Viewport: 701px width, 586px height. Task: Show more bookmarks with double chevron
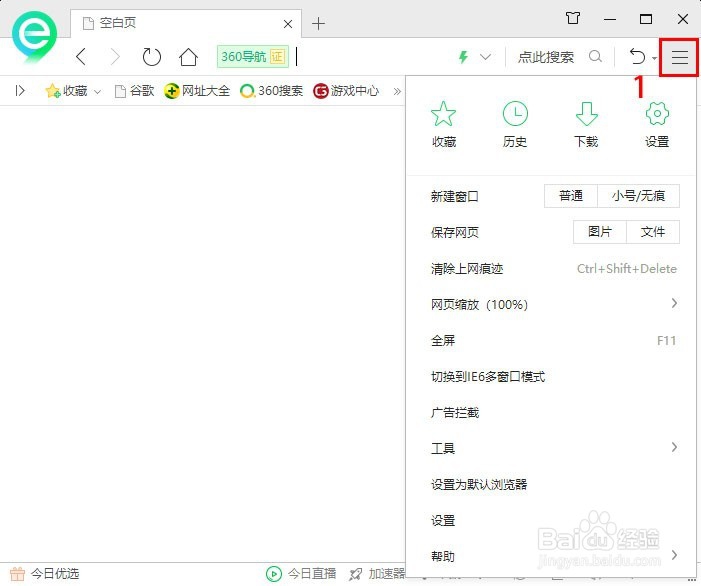pyautogui.click(x=397, y=92)
